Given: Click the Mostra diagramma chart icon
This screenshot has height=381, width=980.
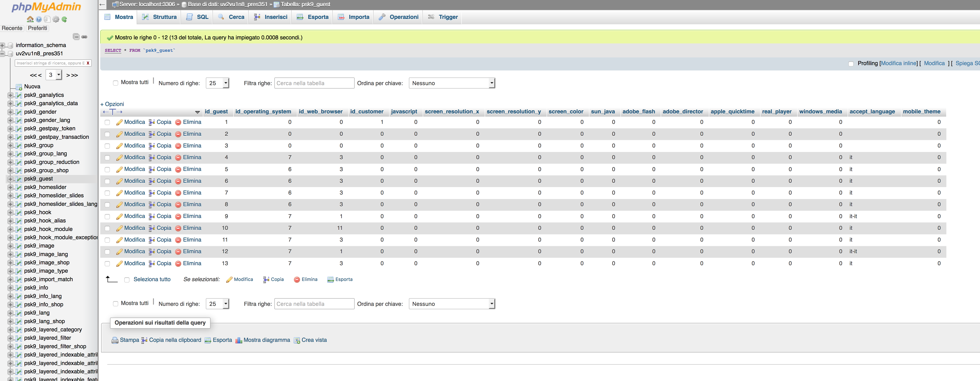Looking at the screenshot, I should (239, 340).
